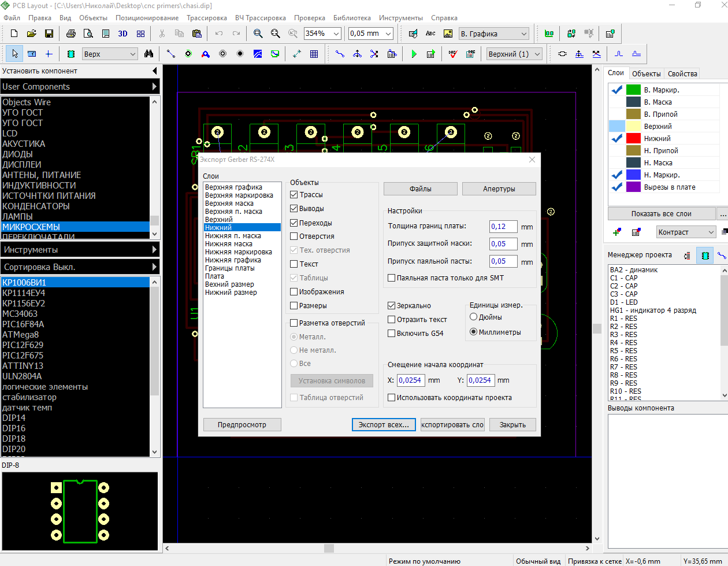The width and height of the screenshot is (728, 566).
Task: Click the Апертуры button
Action: click(499, 189)
